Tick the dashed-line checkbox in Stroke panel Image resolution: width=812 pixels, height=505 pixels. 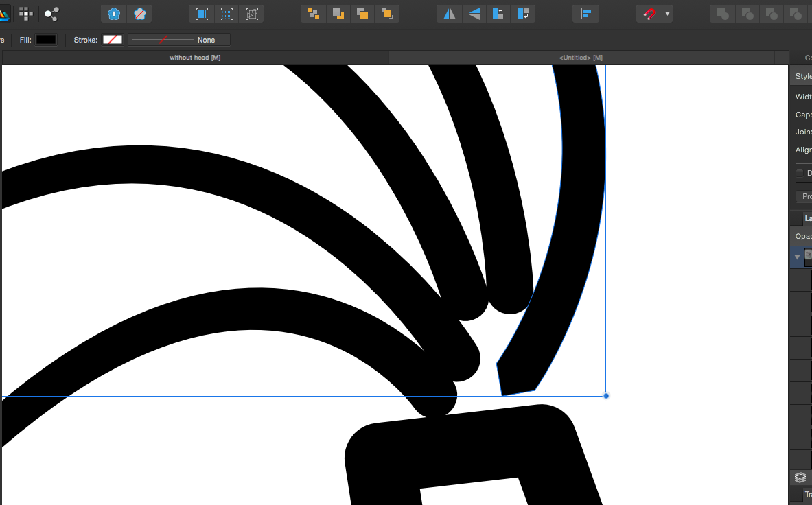pos(800,173)
